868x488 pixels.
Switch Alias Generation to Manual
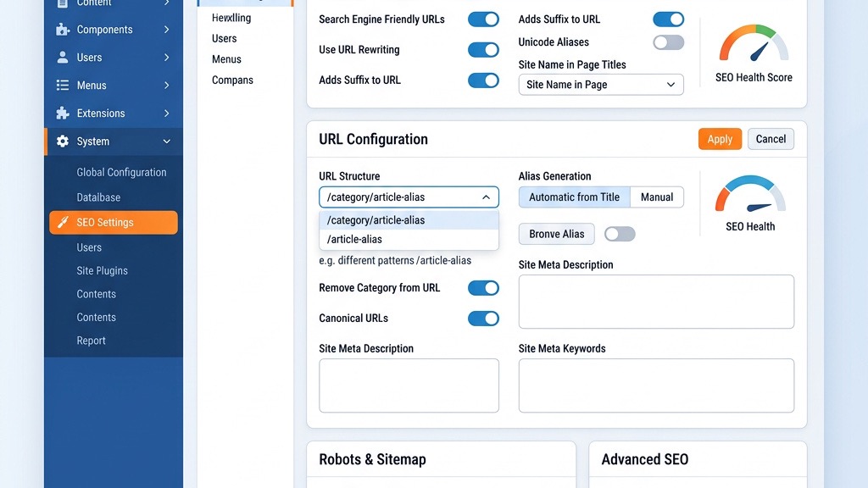657,197
